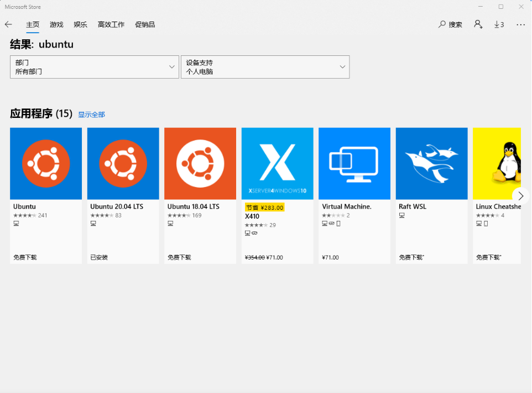Image resolution: width=532 pixels, height=393 pixels.
Task: Open the Virtual Machine app icon
Action: tap(354, 163)
